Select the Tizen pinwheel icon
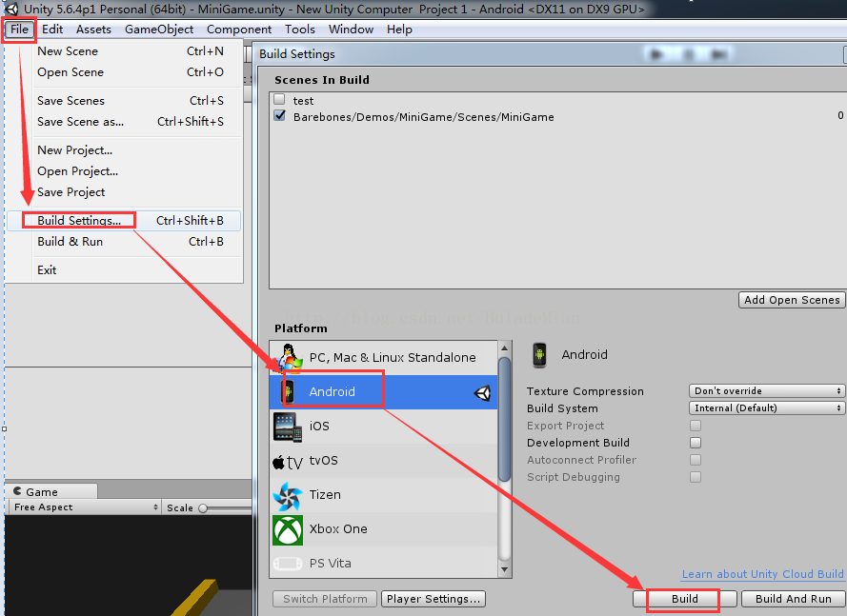The image size is (847, 616). [x=287, y=496]
